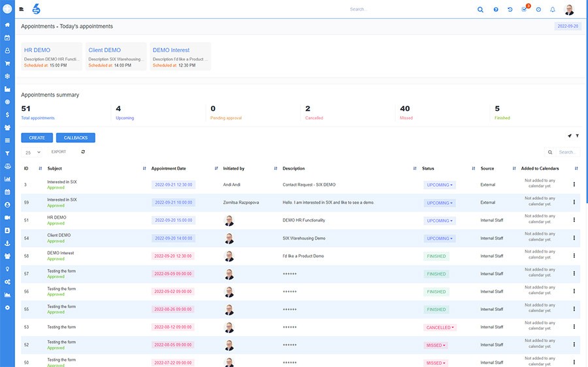Open the video camera sidebar icon
Image resolution: width=588 pixels, height=367 pixels.
click(x=7, y=217)
